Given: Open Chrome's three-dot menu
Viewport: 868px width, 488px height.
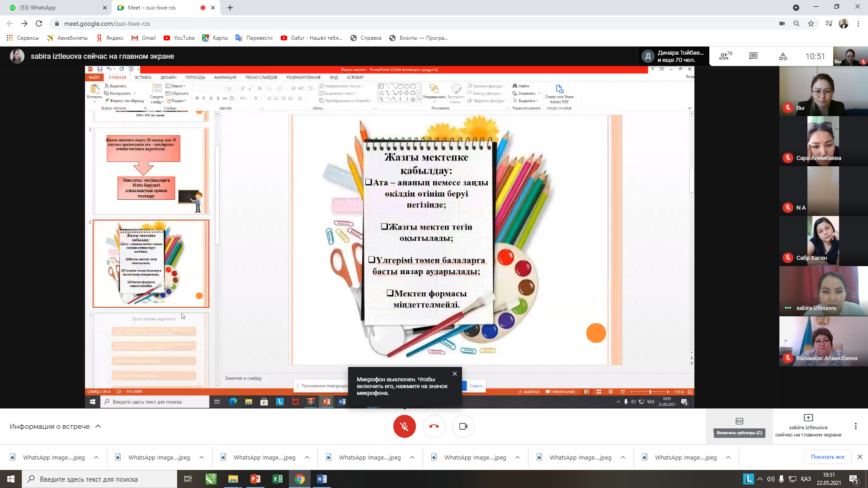Looking at the screenshot, I should [858, 23].
